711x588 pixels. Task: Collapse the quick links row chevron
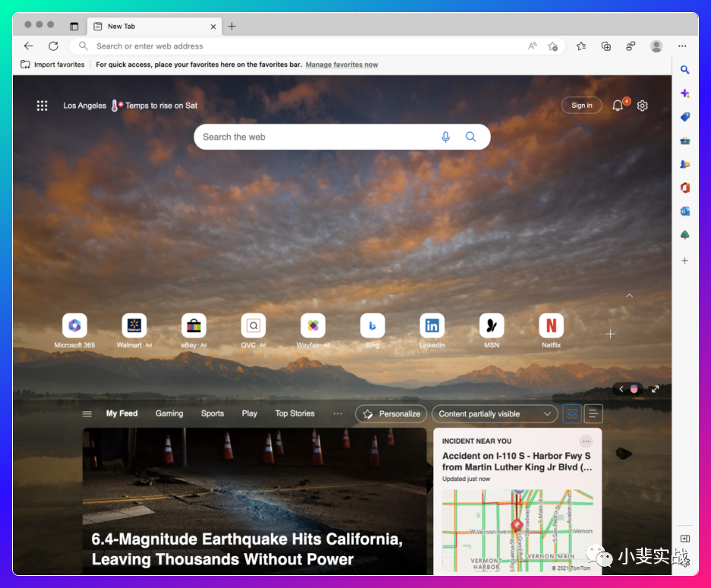point(629,296)
